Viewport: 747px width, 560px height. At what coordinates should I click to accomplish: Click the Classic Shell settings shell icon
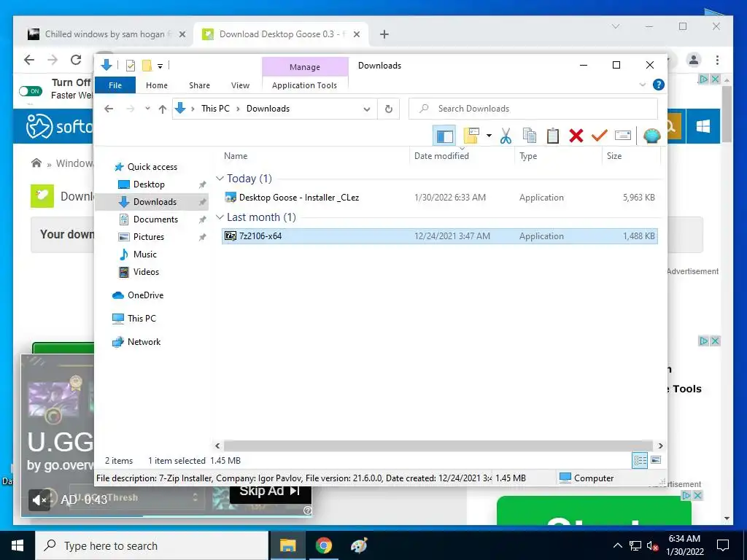[651, 136]
